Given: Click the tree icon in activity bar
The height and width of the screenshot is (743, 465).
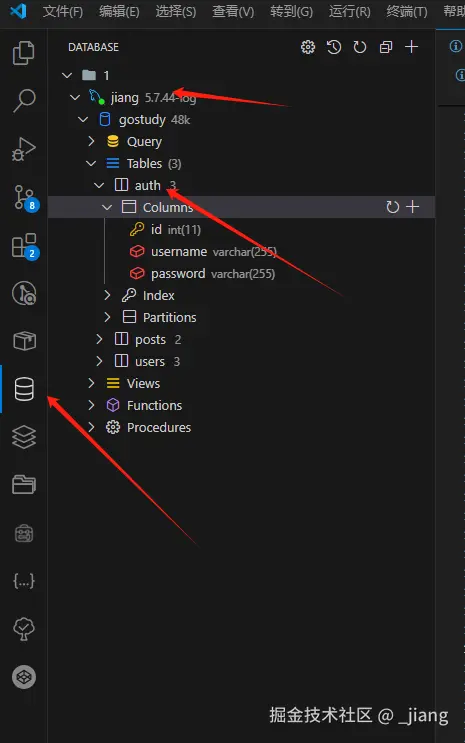Looking at the screenshot, I should point(24,629).
